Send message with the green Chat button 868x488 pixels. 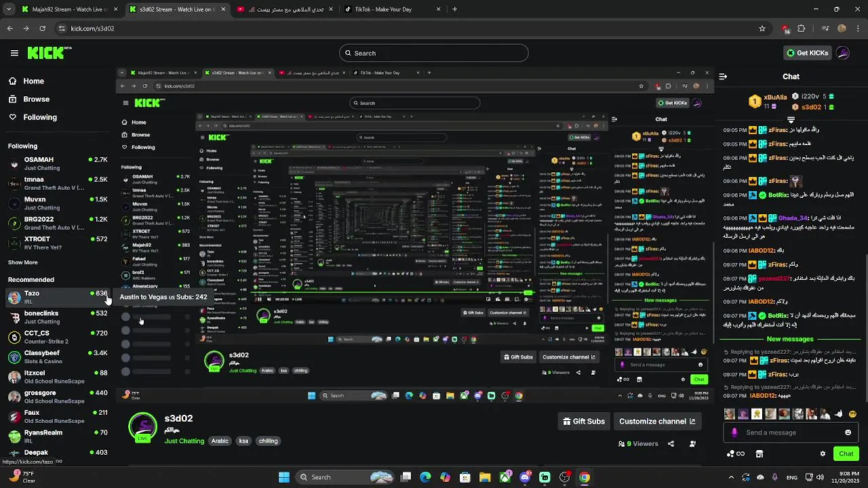pyautogui.click(x=846, y=453)
